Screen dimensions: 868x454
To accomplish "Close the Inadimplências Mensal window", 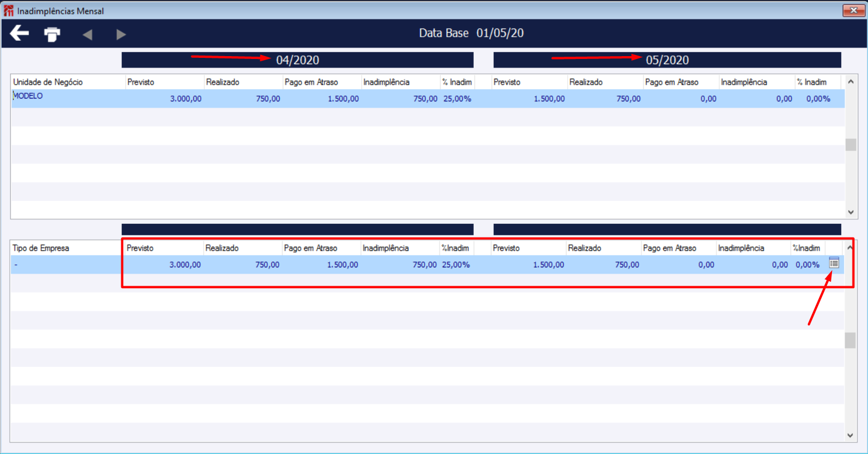I will pos(853,10).
